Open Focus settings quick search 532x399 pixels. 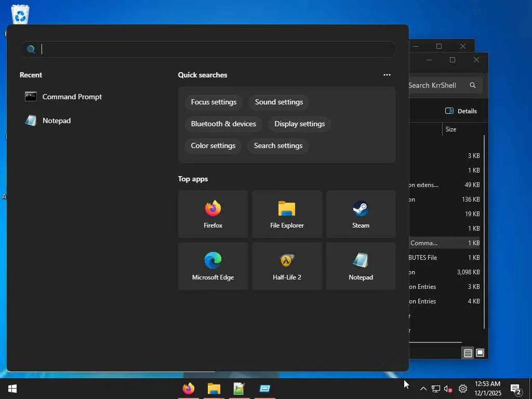coord(214,102)
